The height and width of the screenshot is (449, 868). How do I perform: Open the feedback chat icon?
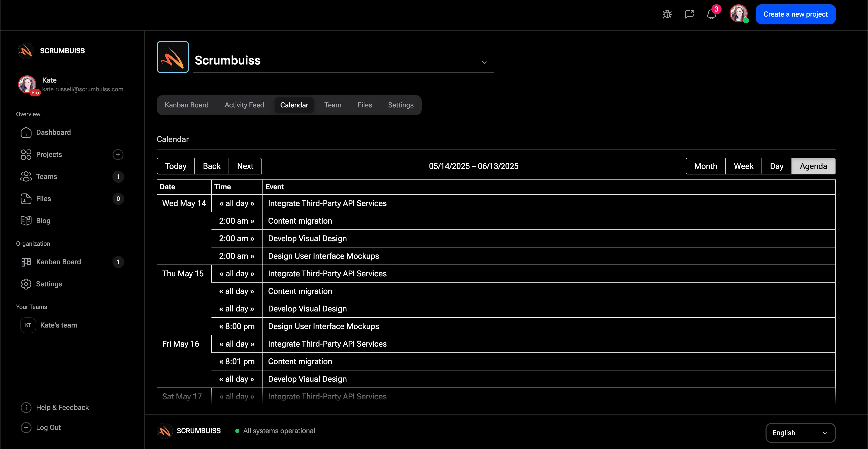[689, 14]
